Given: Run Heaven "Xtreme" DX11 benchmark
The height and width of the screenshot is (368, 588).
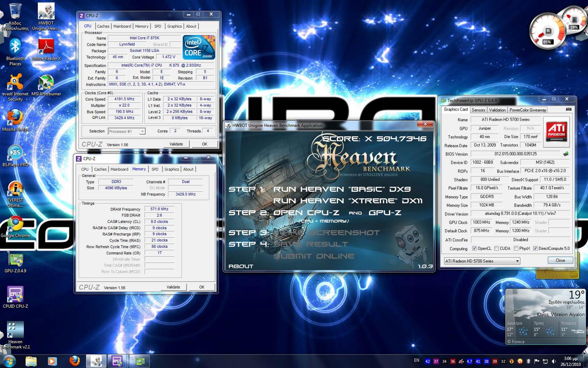Looking at the screenshot, I should pos(348,201).
